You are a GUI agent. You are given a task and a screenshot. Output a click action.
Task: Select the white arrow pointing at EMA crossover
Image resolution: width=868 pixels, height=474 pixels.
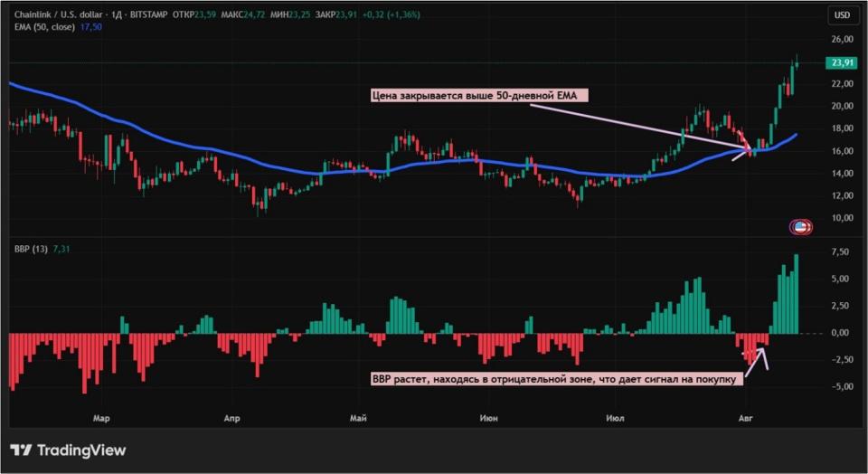[x=741, y=154]
